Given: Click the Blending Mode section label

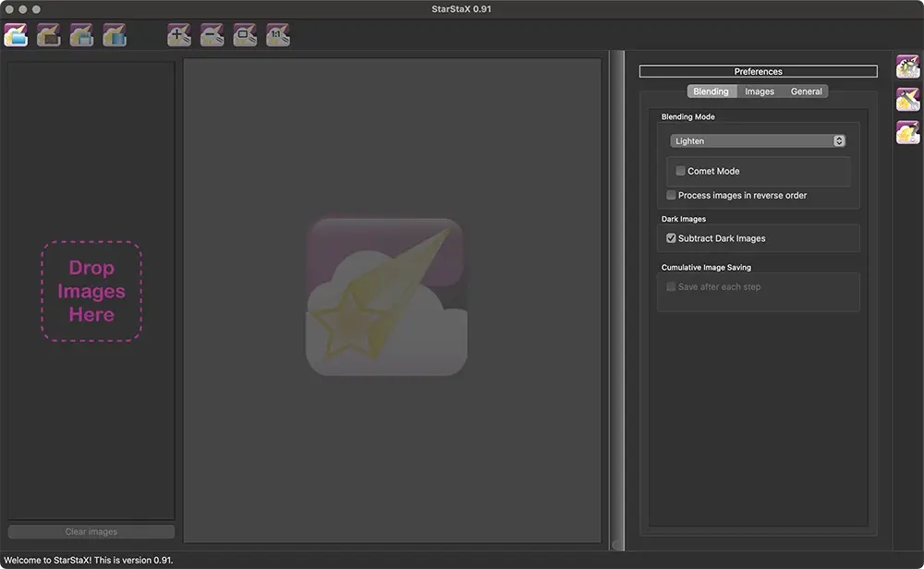Looking at the screenshot, I should pyautogui.click(x=687, y=116).
